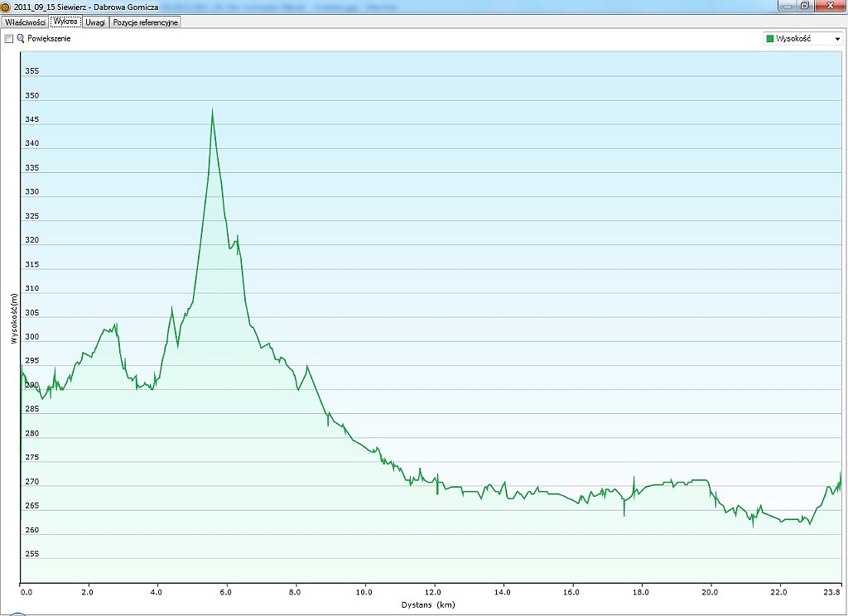Minimize the track window
Image resolution: width=848 pixels, height=616 pixels.
click(x=785, y=5)
